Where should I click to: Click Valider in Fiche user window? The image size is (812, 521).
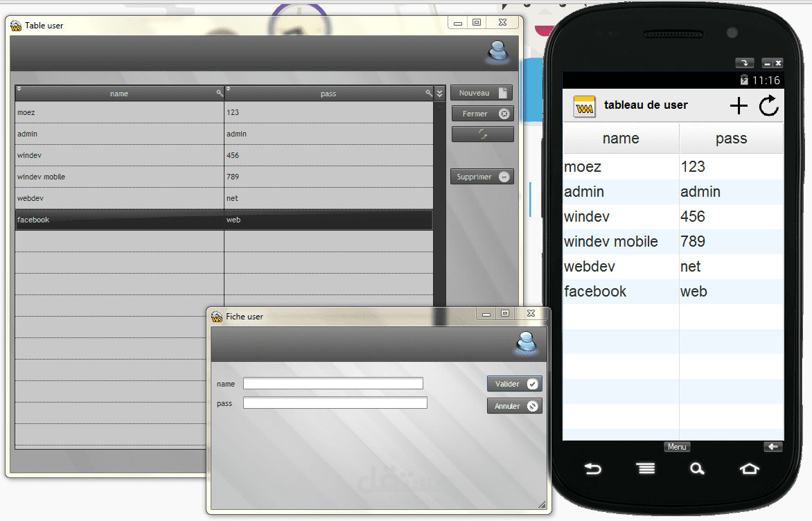coord(514,384)
